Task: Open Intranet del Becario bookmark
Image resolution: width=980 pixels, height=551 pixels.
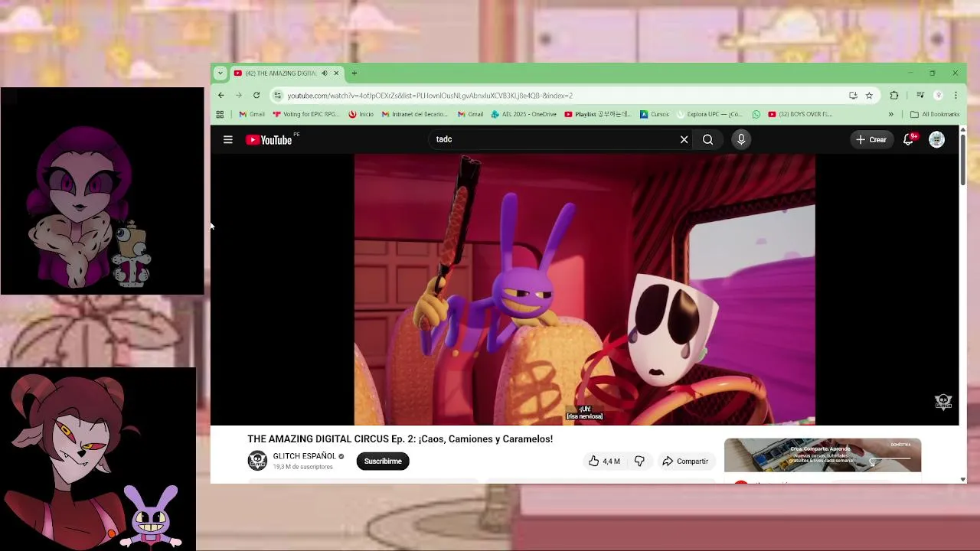Action: coord(414,114)
